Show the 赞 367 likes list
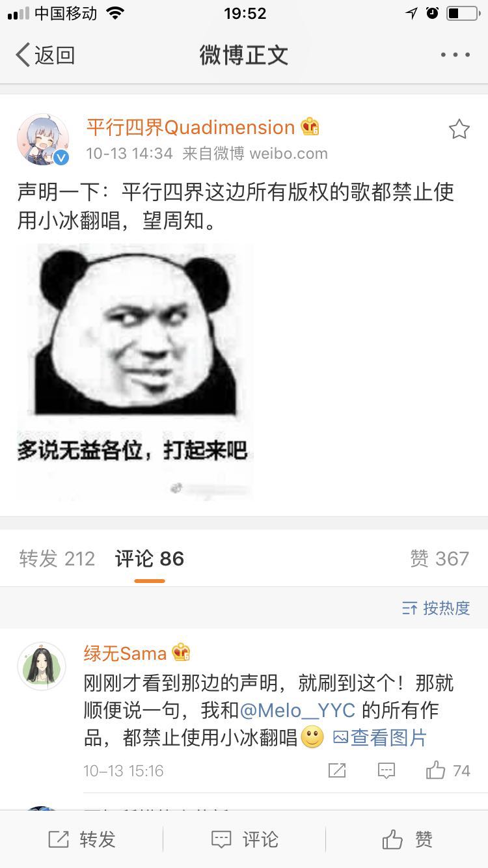This screenshot has width=488, height=868. 439,558
